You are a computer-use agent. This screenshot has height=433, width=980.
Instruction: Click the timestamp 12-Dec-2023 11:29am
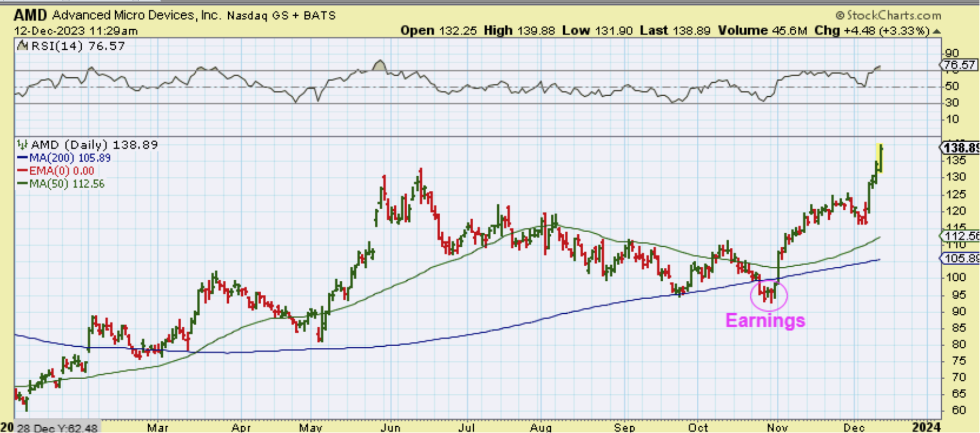click(x=76, y=31)
